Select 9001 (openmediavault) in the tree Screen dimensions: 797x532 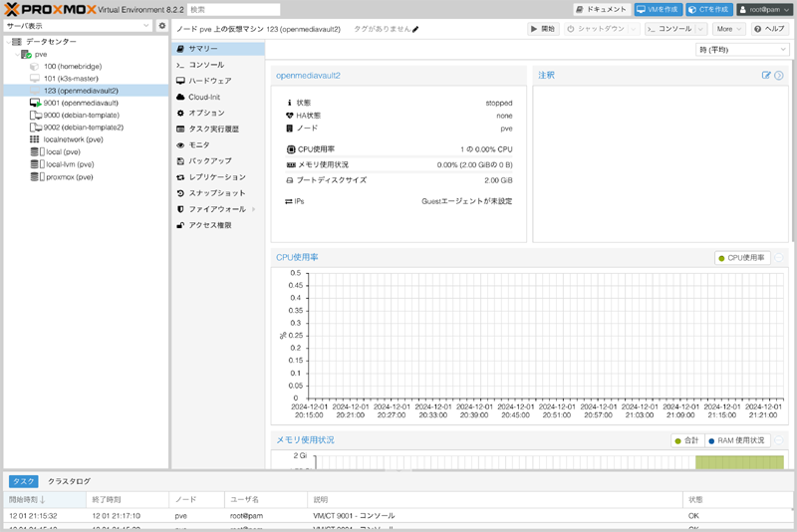point(80,103)
